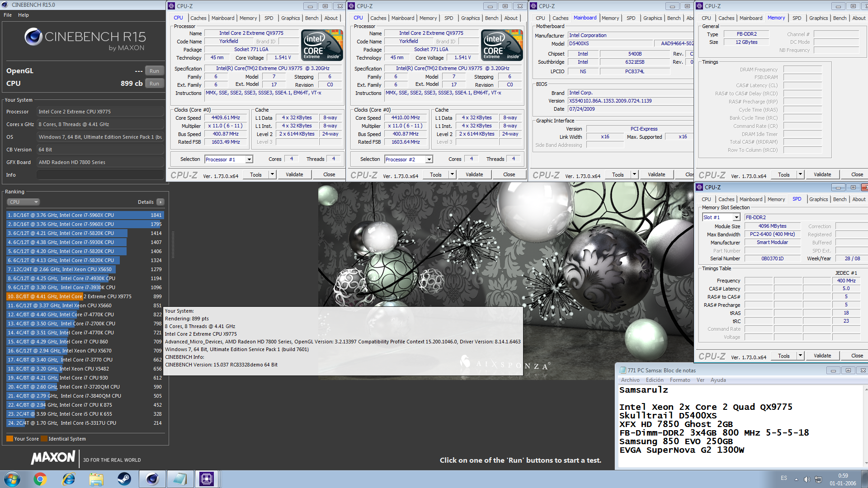Open the File menu in Cinebench
Viewport: 868px width, 488px height.
8,15
